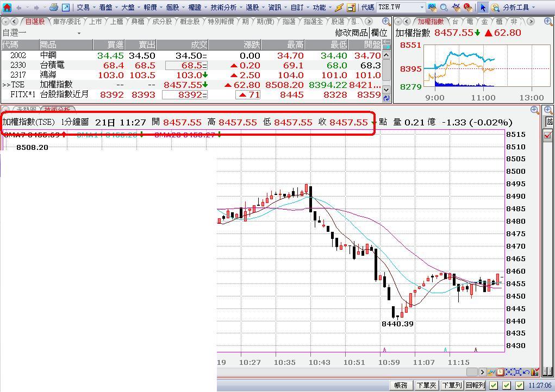Open the 功能 dropdown menu

[x=322, y=8]
